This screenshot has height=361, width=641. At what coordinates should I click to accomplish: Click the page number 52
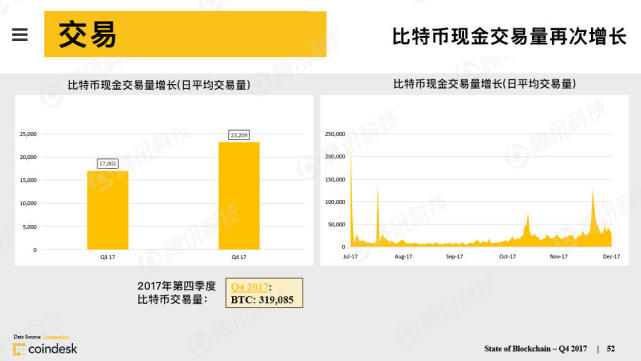(x=611, y=349)
